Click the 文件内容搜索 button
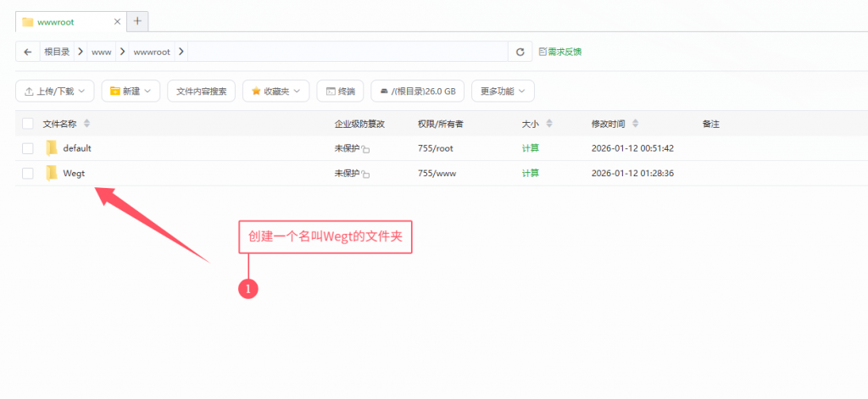The height and width of the screenshot is (399, 868). click(x=201, y=91)
